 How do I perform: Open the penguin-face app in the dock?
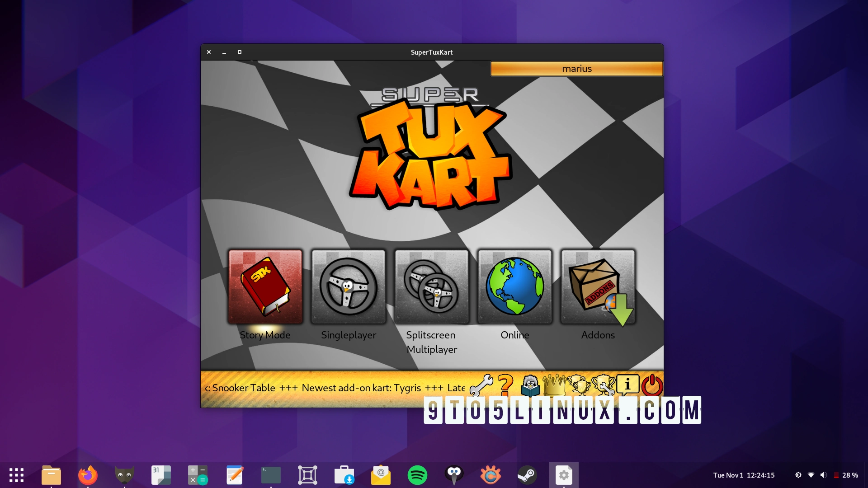(454, 475)
